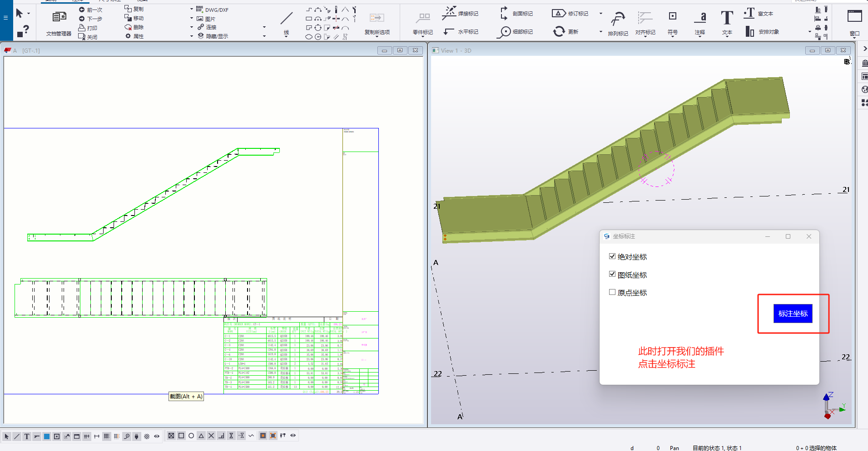
Task: Uncheck the 图纸坐标 checkbox
Action: pos(612,275)
